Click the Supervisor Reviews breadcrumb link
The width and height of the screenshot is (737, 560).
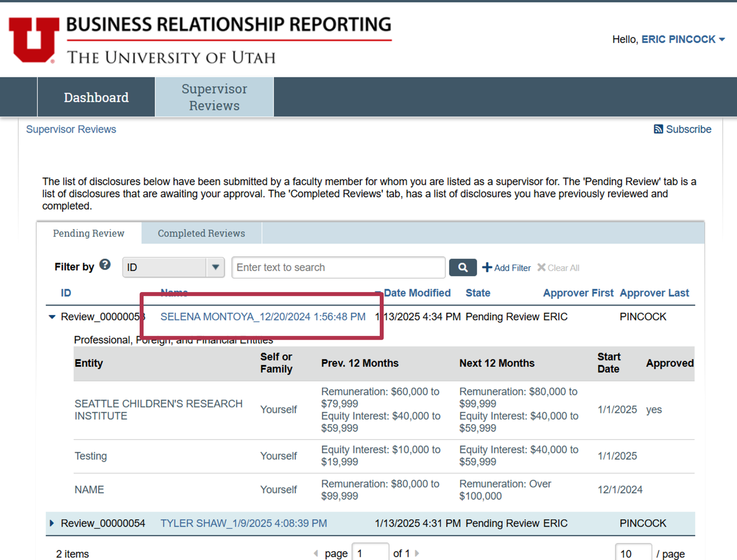(71, 129)
